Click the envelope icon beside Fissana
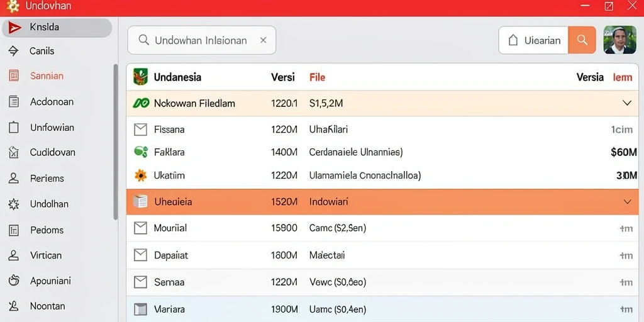644x322 pixels. [140, 130]
